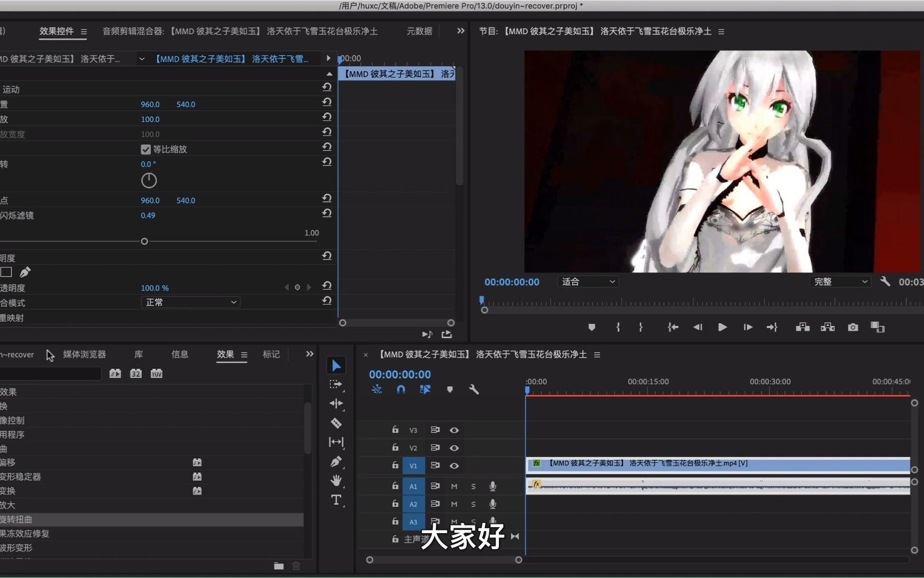
Task: Solo audio track A1
Action: (x=473, y=486)
